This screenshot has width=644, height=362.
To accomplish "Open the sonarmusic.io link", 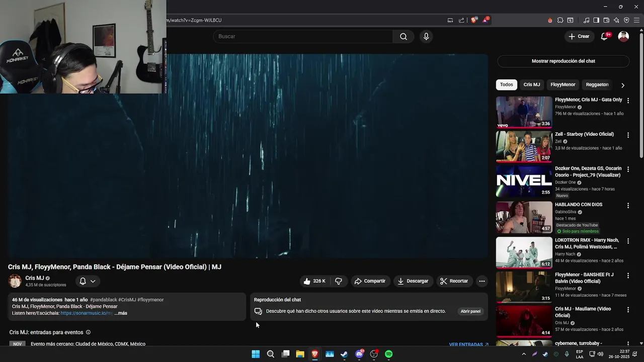I will (86, 313).
